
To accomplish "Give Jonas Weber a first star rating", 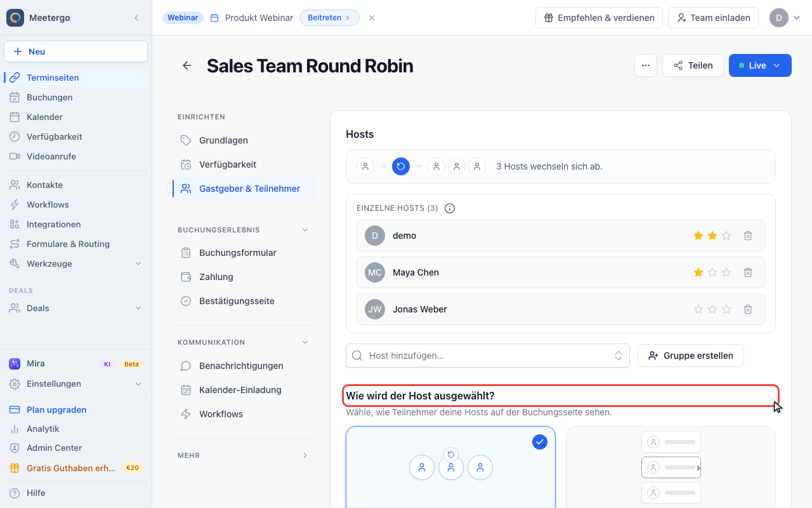I will 698,309.
